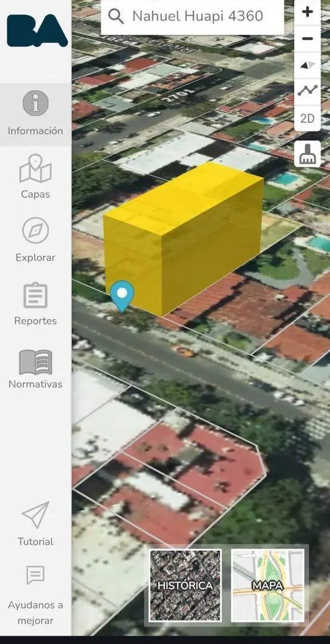330x644 pixels.
Task: Click the BA logo
Action: coord(37,31)
